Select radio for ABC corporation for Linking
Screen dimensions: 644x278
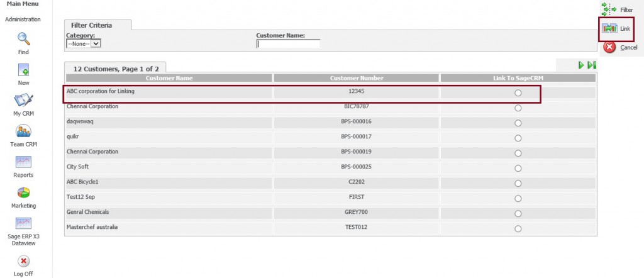coord(518,93)
